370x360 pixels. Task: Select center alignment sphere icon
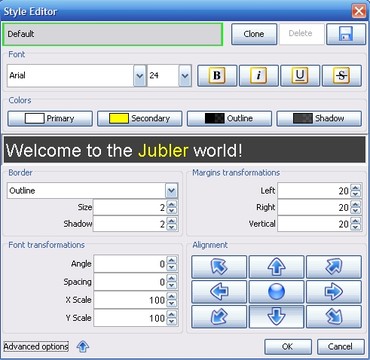277,292
